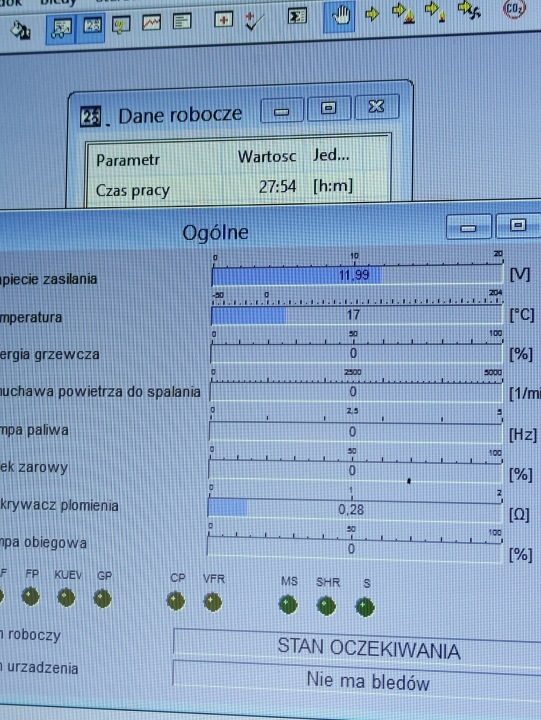The width and height of the screenshot is (541, 720).
Task: Click the heating energy bar showing 0
Action: click(356, 354)
